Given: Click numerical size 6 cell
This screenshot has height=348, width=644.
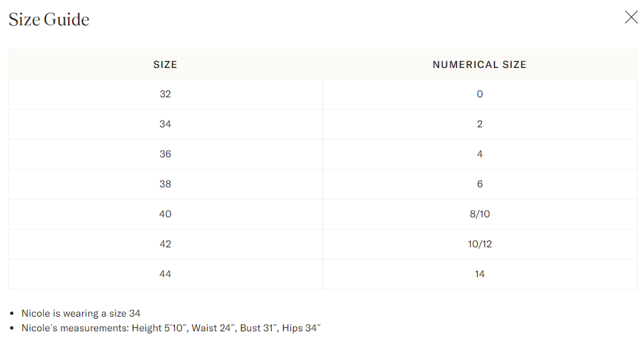Looking at the screenshot, I should [x=480, y=184].
